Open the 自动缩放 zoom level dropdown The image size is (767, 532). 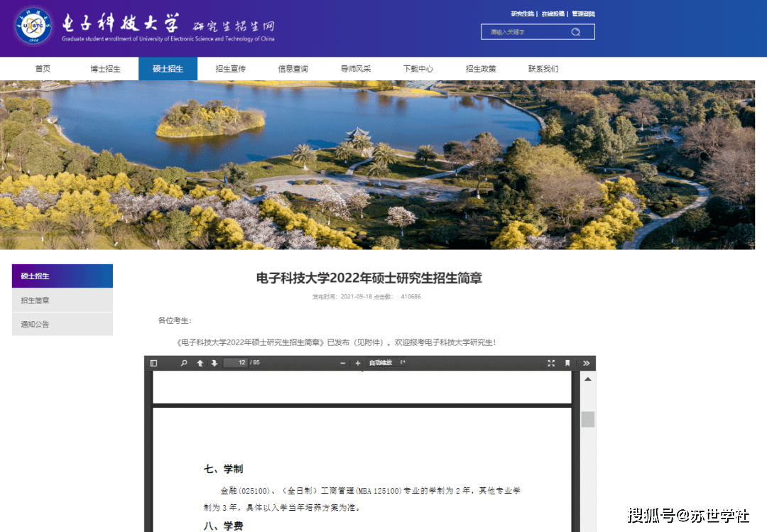click(x=387, y=363)
